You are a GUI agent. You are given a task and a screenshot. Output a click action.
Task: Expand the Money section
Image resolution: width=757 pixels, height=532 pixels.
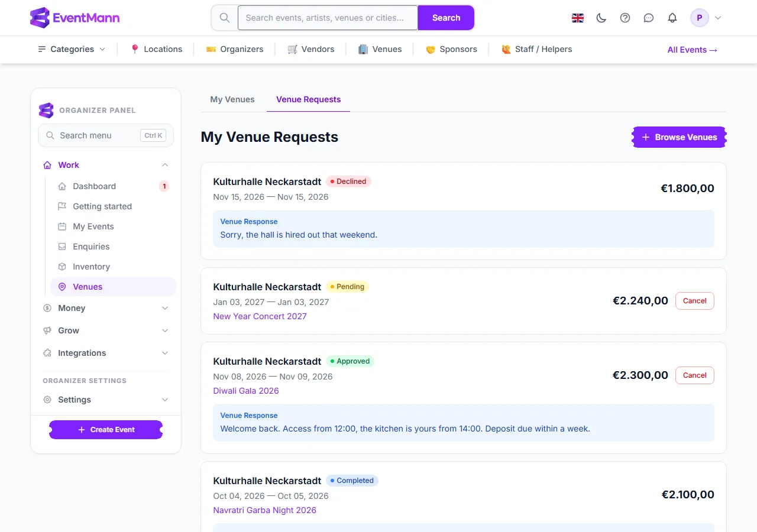point(106,308)
